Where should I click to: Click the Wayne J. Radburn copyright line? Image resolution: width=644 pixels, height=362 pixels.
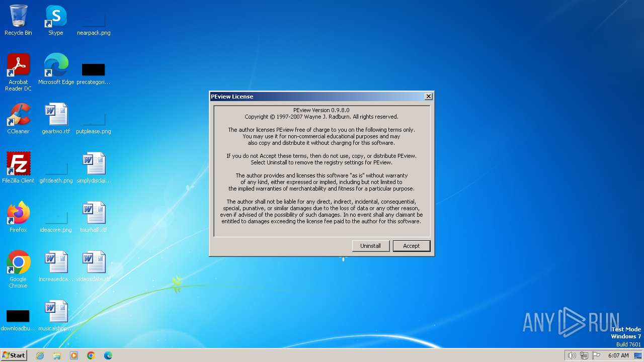[321, 117]
